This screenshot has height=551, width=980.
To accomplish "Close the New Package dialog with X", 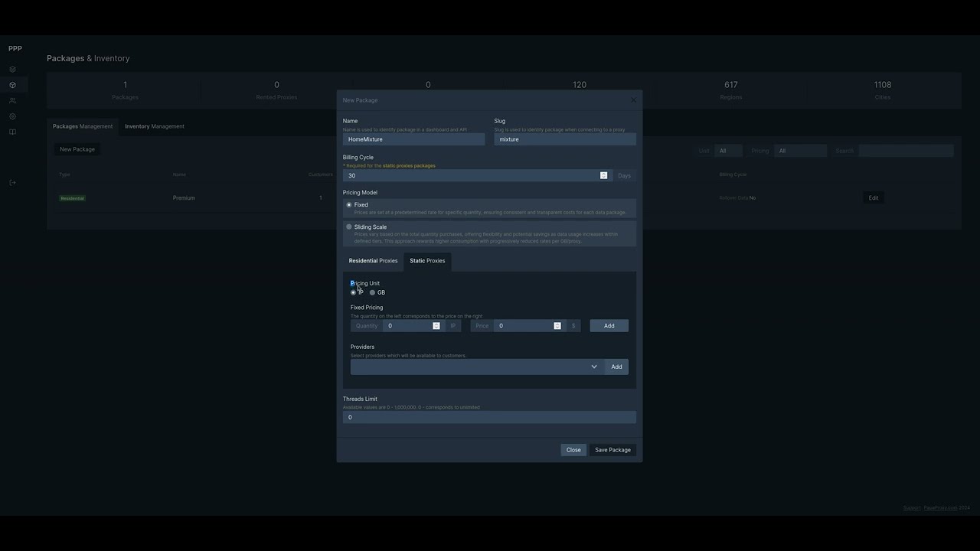I will click(x=633, y=100).
